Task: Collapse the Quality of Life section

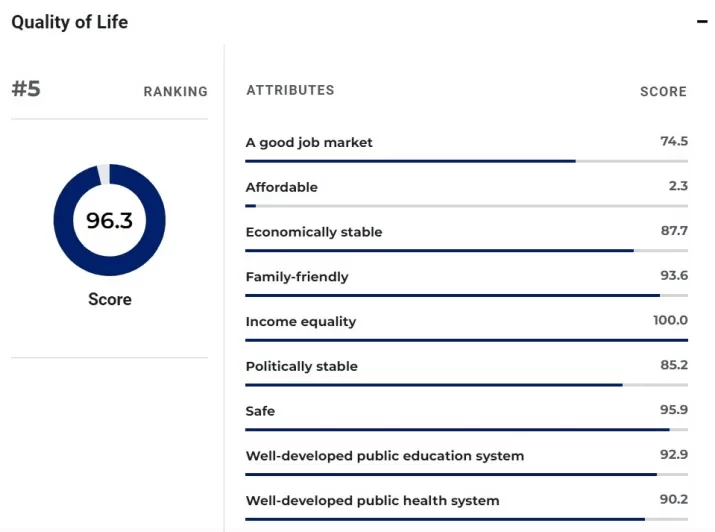Action: point(702,22)
